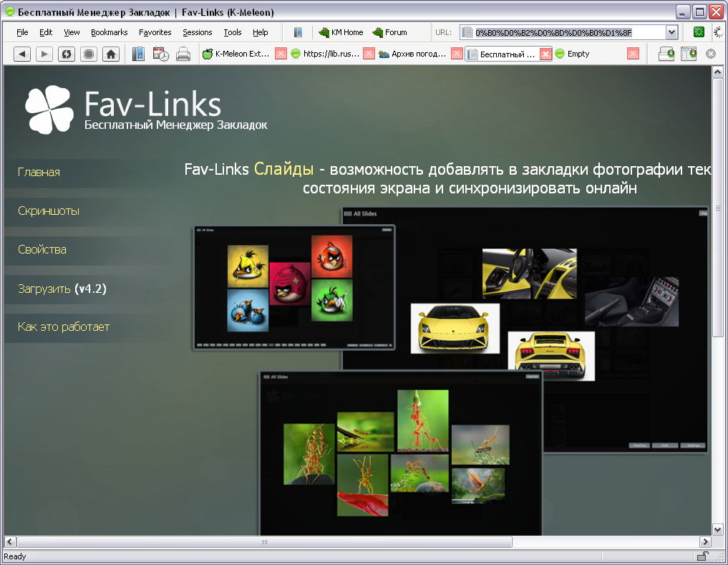
Task: Open the Свойства sidebar link
Action: pyautogui.click(x=42, y=249)
